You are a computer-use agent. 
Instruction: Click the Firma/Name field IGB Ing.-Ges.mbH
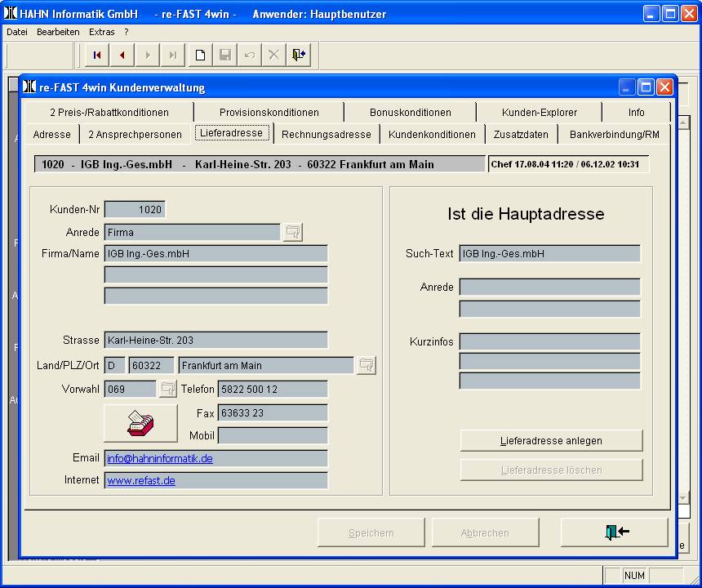click(x=215, y=253)
